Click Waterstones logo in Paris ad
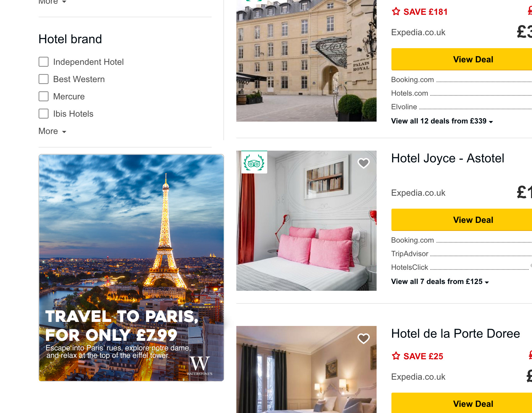This screenshot has width=532, height=413. click(200, 366)
